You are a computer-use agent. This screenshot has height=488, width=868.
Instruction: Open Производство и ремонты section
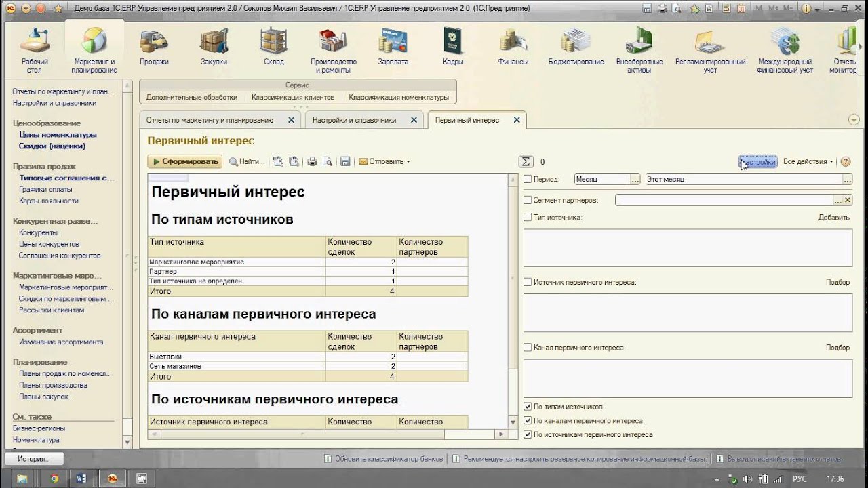click(334, 50)
